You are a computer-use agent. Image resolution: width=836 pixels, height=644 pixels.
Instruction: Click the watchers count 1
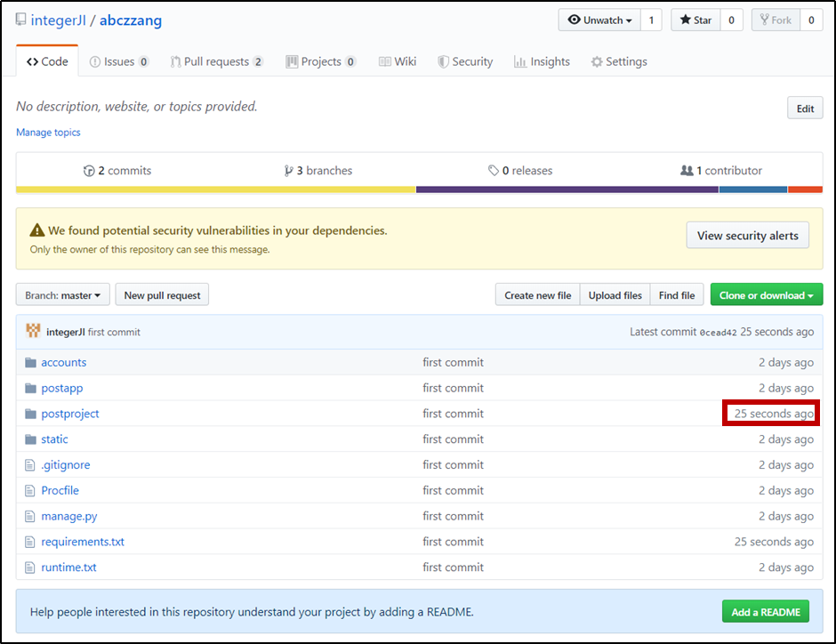[x=651, y=20]
